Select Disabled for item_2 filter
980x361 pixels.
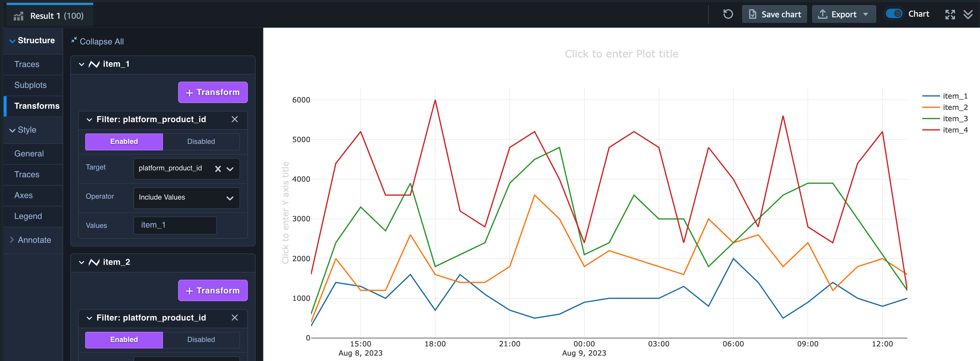[201, 340]
